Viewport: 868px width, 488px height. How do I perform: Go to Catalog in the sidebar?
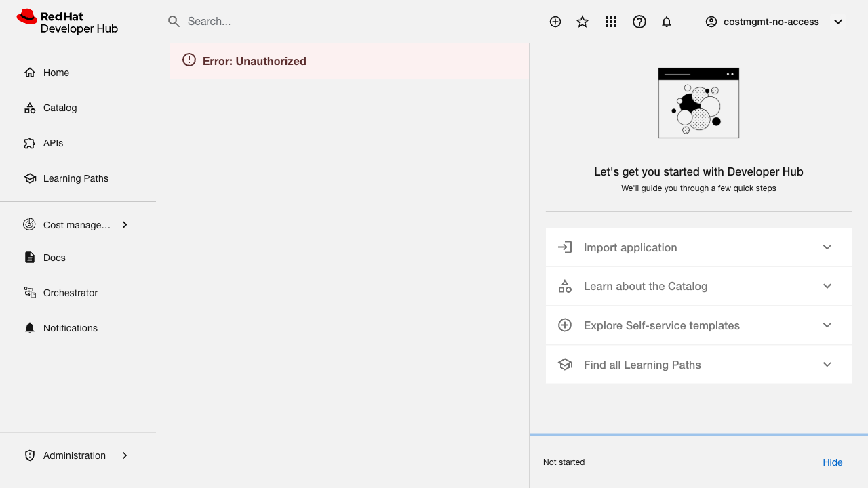60,108
